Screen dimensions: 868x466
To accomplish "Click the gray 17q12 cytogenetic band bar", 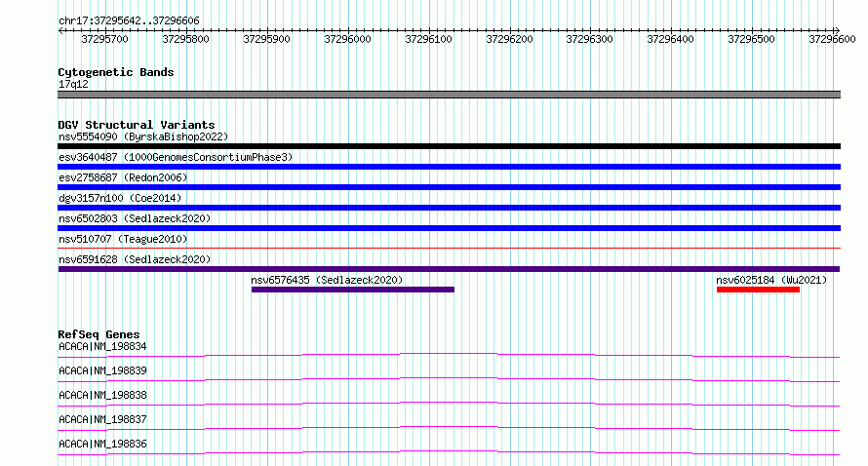I will [449, 95].
